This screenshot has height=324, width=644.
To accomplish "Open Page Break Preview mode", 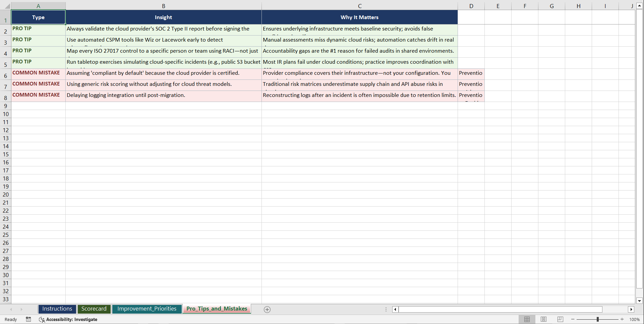I will pyautogui.click(x=560, y=319).
